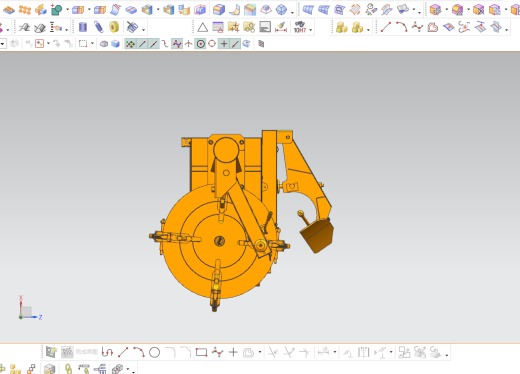This screenshot has width=520, height=374.
Task: Select the Line curve tool in upper toolbar
Action: click(386, 27)
